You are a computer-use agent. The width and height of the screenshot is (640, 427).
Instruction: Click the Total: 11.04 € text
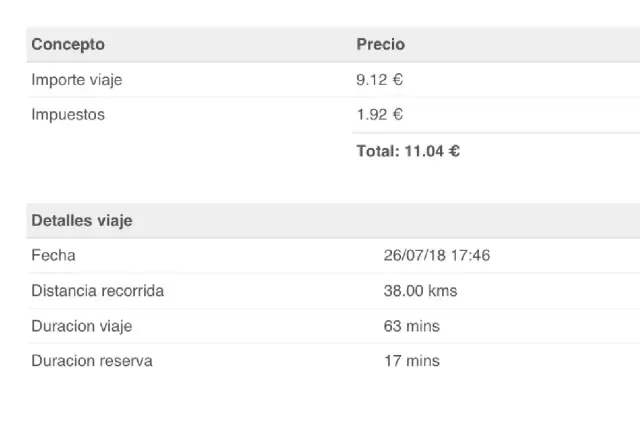pyautogui.click(x=408, y=151)
